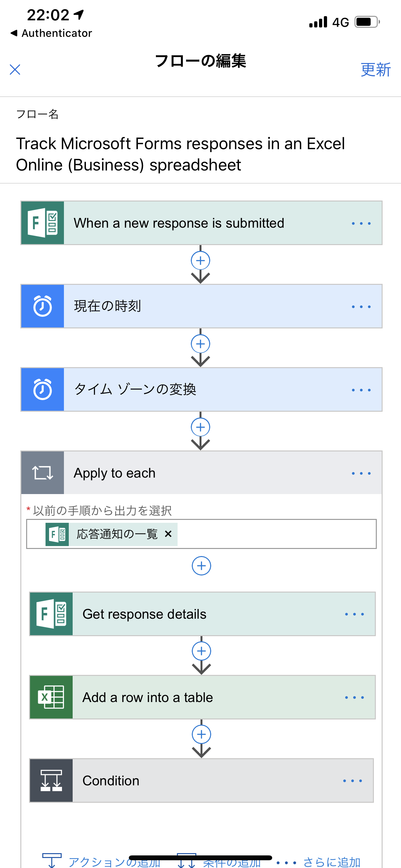Open options menu for 'When a new response is submitted'
The height and width of the screenshot is (868, 401).
pyautogui.click(x=361, y=223)
